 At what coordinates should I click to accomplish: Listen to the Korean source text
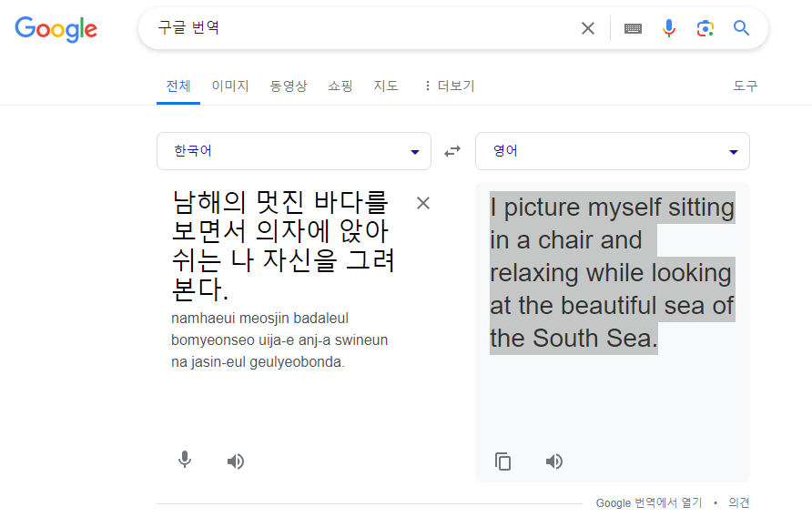coord(236,461)
